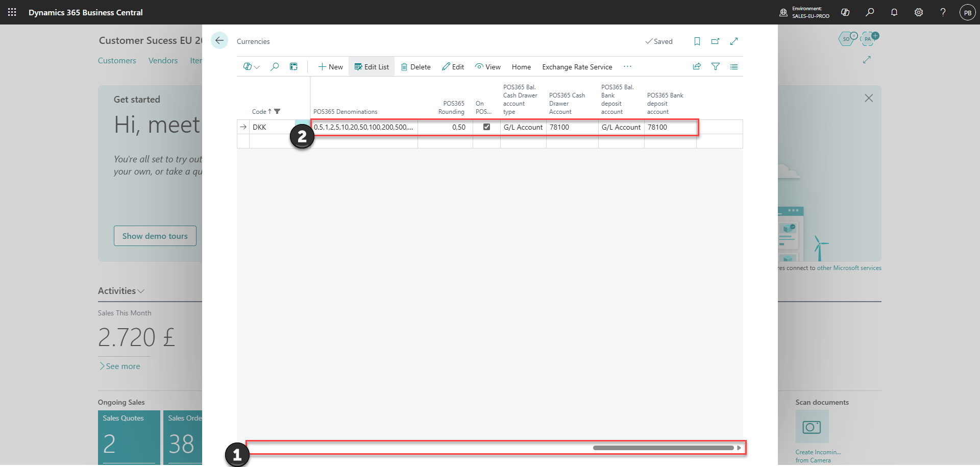
Task: Open the Home menu tab
Action: (521, 67)
